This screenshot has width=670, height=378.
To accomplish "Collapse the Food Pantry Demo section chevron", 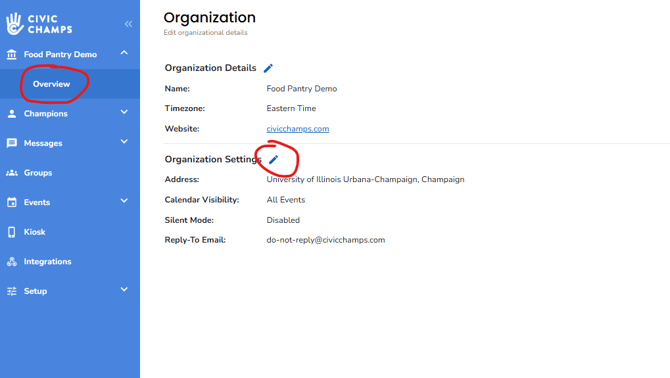I will [x=124, y=53].
